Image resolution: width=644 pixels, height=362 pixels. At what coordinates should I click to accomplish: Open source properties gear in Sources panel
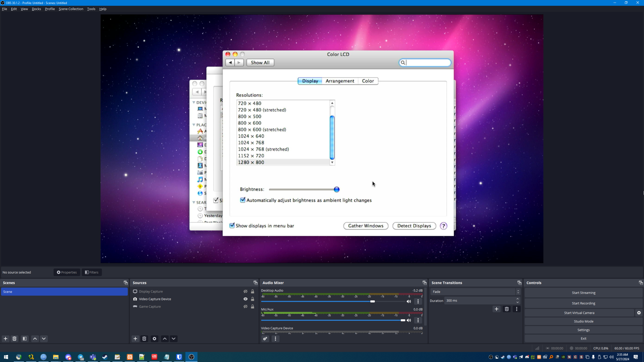(155, 339)
